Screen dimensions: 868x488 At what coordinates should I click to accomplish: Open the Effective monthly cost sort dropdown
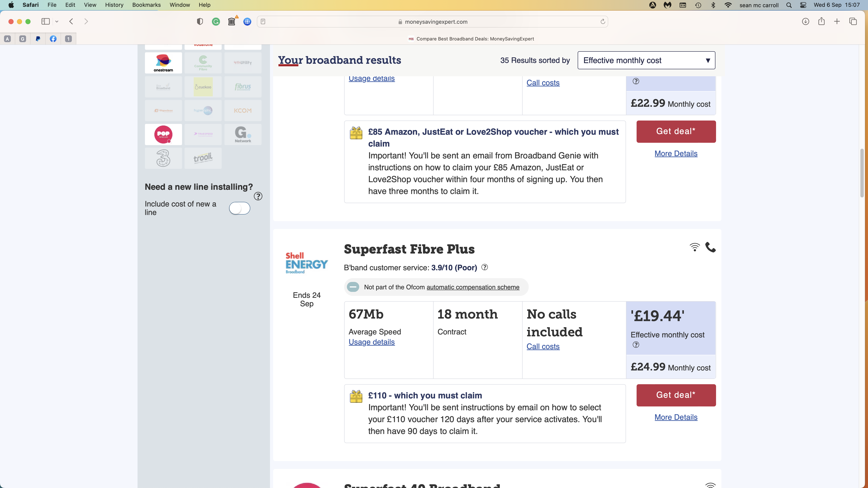tap(646, 60)
